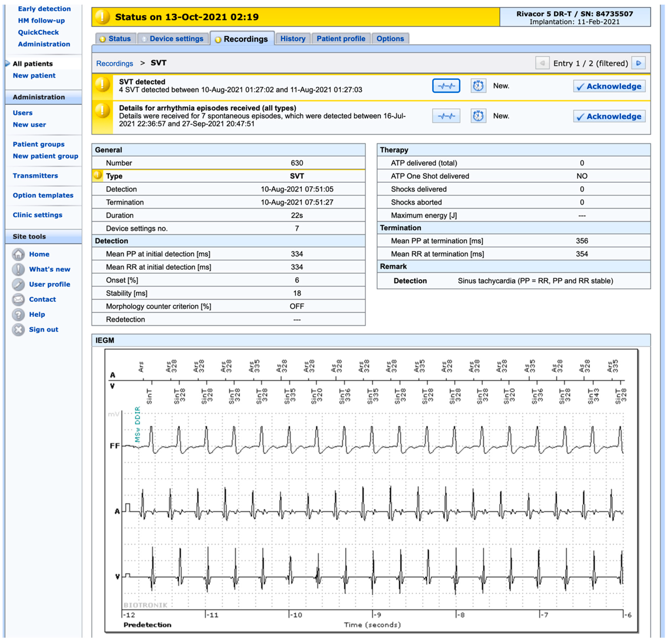This screenshot has height=644, width=670.
Task: Click the Sign out icon
Action: (18, 330)
